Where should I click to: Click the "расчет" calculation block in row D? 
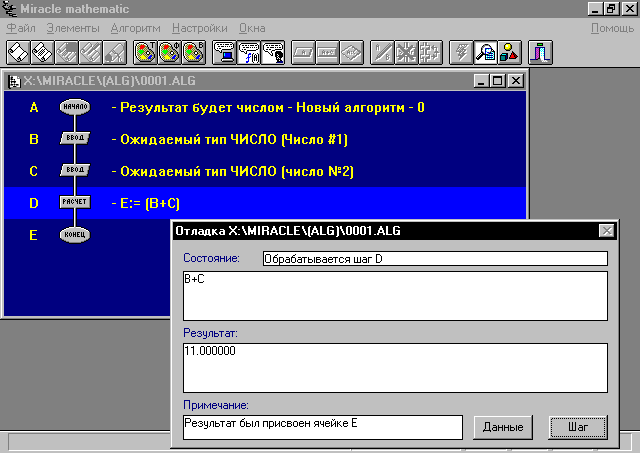tap(75, 202)
